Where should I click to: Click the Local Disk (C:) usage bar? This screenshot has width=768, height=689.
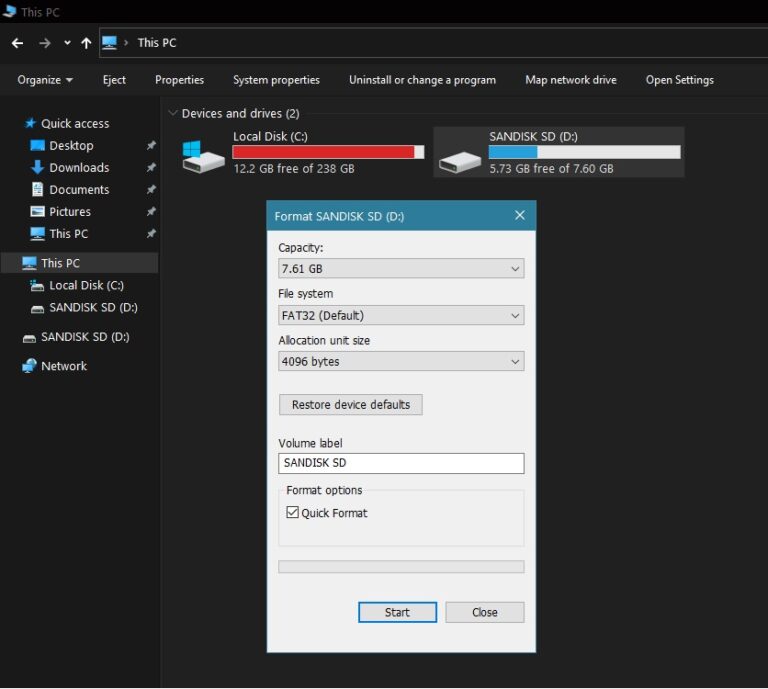[x=328, y=152]
